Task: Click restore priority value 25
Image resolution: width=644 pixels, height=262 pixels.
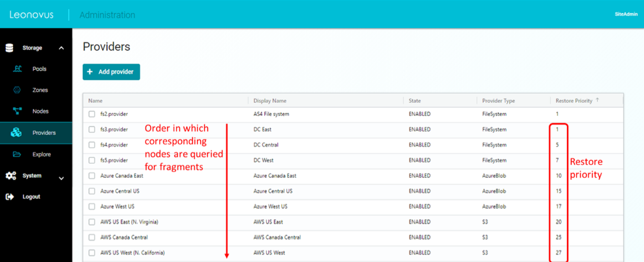Action: 558,237
